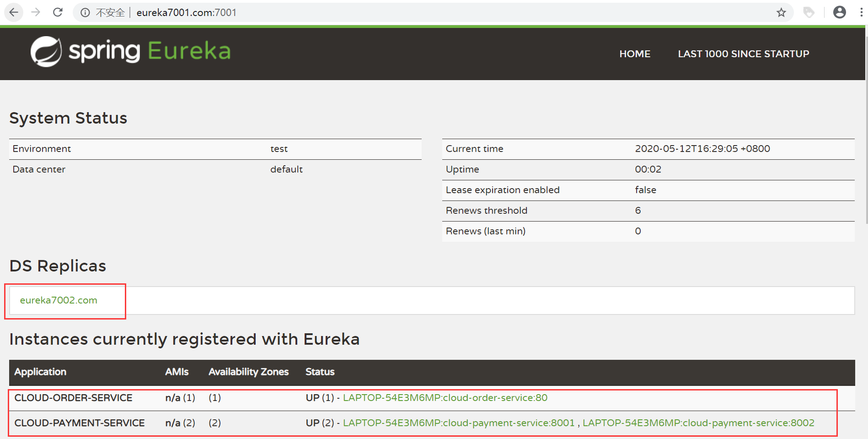868x439 pixels.
Task: Click the Status column header
Action: (320, 372)
